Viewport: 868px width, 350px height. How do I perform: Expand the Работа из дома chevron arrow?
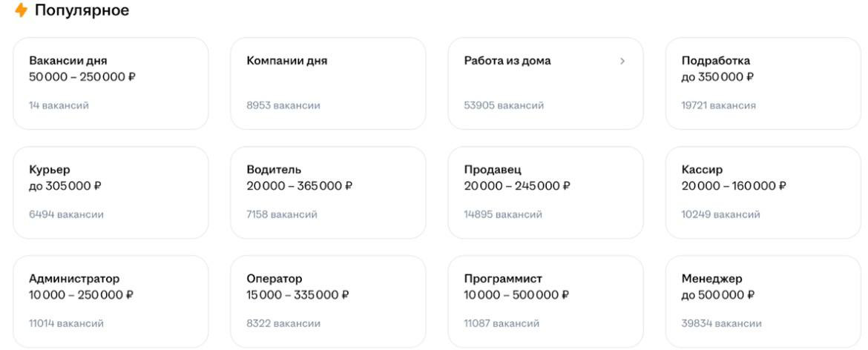[x=622, y=61]
